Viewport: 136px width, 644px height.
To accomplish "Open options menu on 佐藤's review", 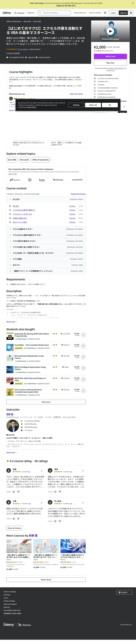I will click(x=41, y=471).
